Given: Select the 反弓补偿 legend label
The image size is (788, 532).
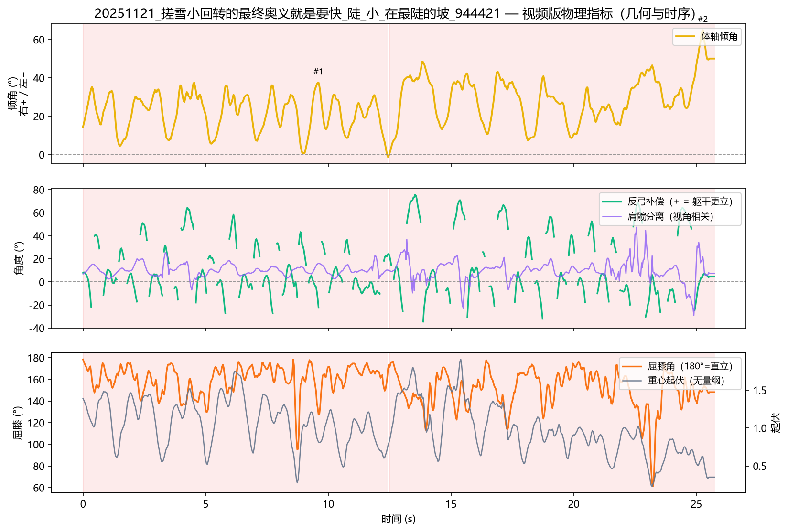Looking at the screenshot, I should pyautogui.click(x=680, y=202).
